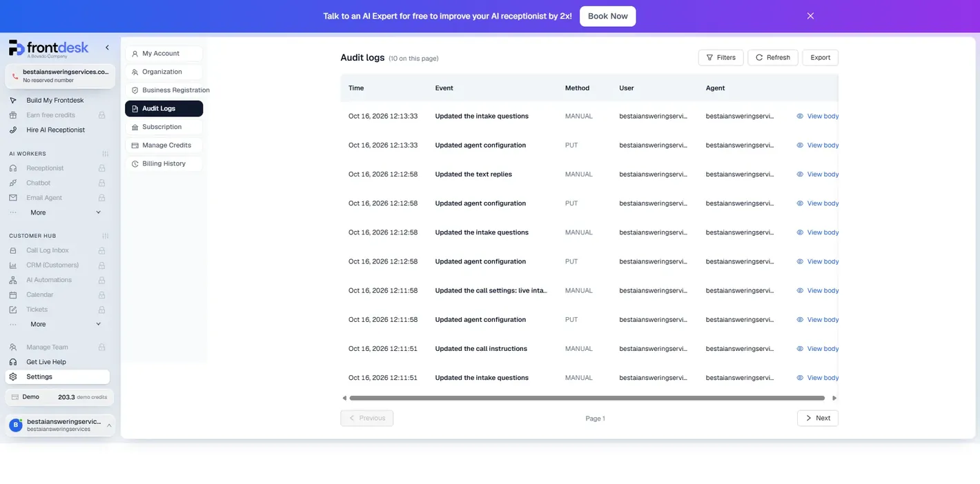Click the horizontal table scrollbar
This screenshot has width=980, height=484.
tap(587, 398)
